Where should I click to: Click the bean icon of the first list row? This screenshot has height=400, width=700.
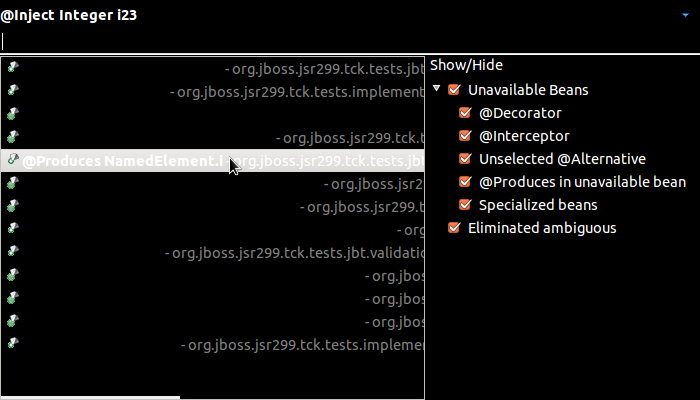click(x=12, y=67)
